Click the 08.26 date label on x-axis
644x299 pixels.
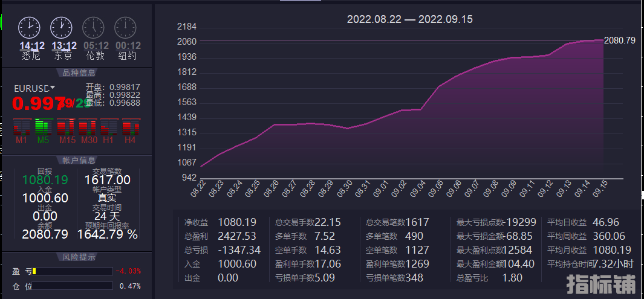pyautogui.click(x=270, y=190)
